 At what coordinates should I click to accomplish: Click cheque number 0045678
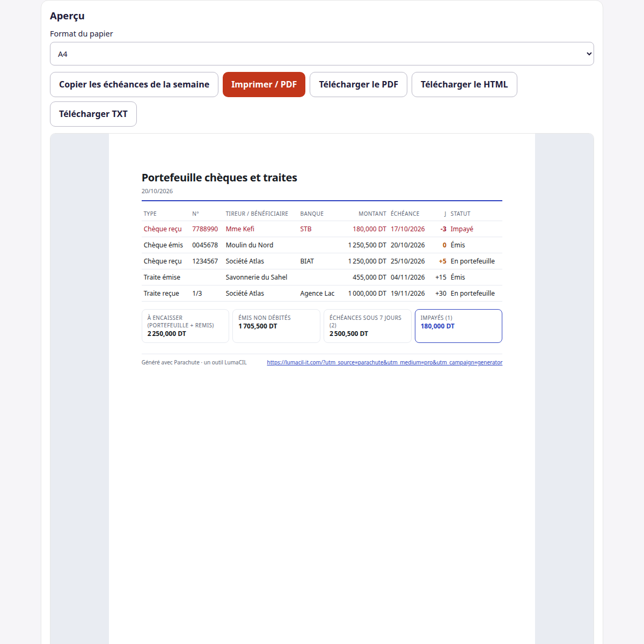coord(205,245)
